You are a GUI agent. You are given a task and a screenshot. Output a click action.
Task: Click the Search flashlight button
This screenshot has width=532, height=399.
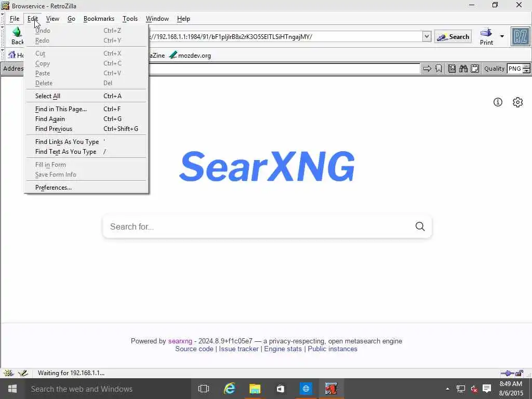(x=453, y=37)
